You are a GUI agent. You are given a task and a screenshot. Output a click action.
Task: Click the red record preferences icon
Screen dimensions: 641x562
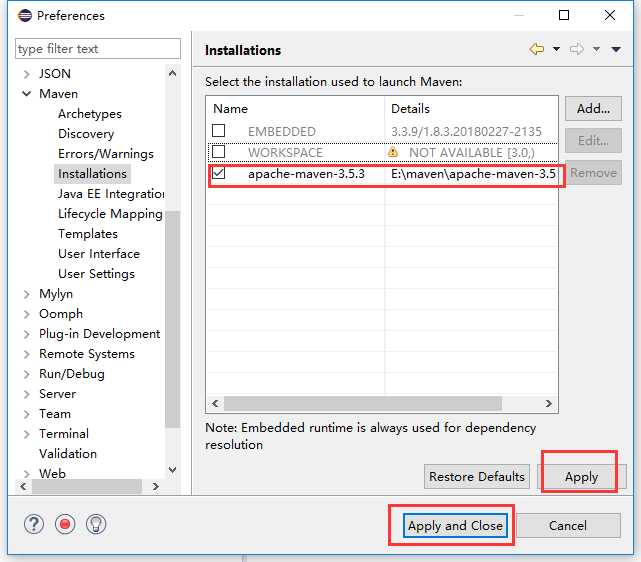click(x=65, y=524)
